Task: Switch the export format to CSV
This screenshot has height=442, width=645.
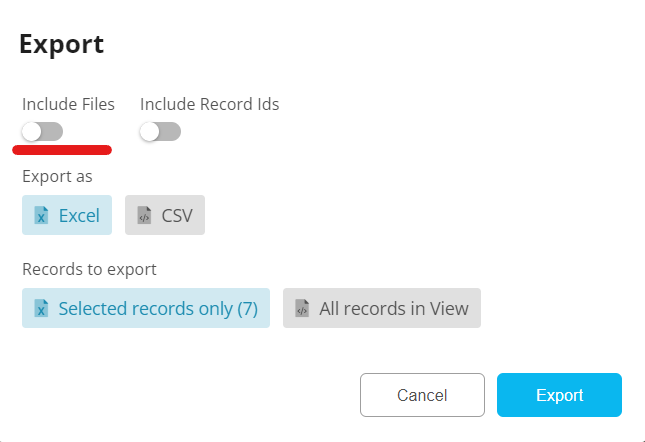Action: tap(165, 215)
